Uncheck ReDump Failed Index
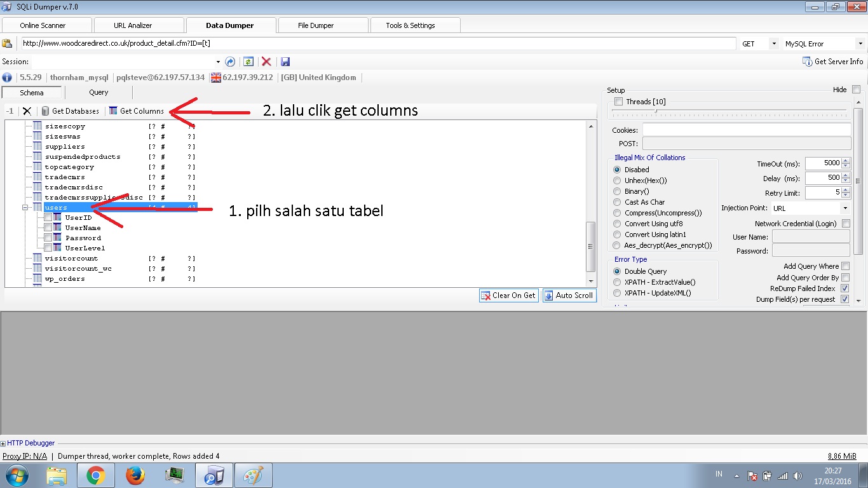 tap(845, 288)
